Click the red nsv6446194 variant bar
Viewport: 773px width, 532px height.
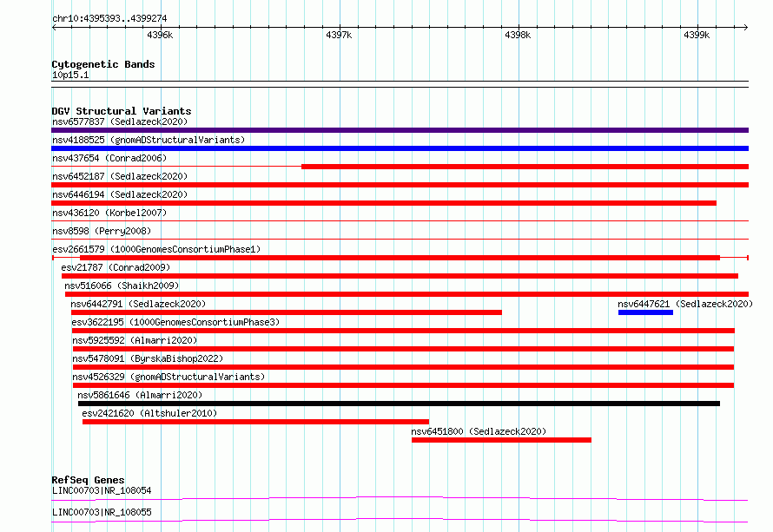(x=384, y=203)
